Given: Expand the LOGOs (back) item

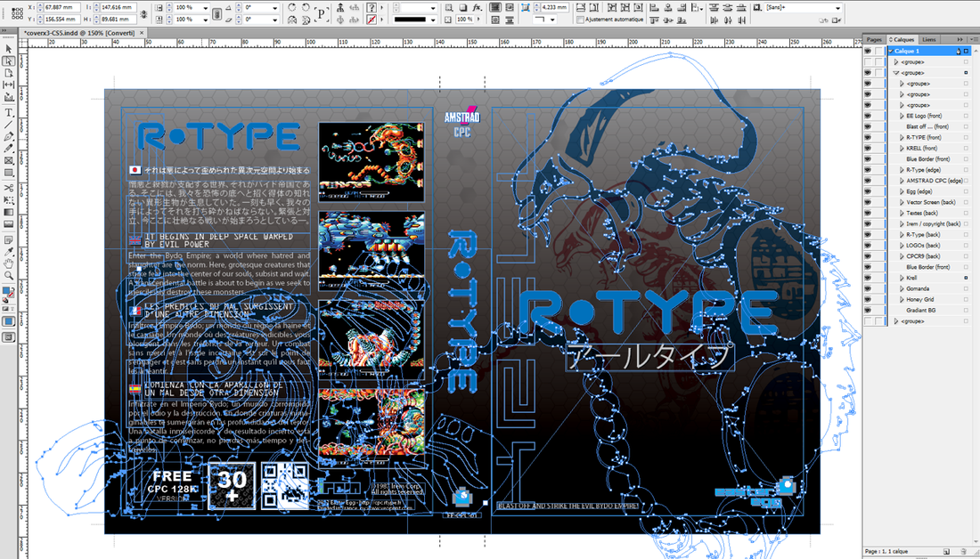Looking at the screenshot, I should point(902,246).
